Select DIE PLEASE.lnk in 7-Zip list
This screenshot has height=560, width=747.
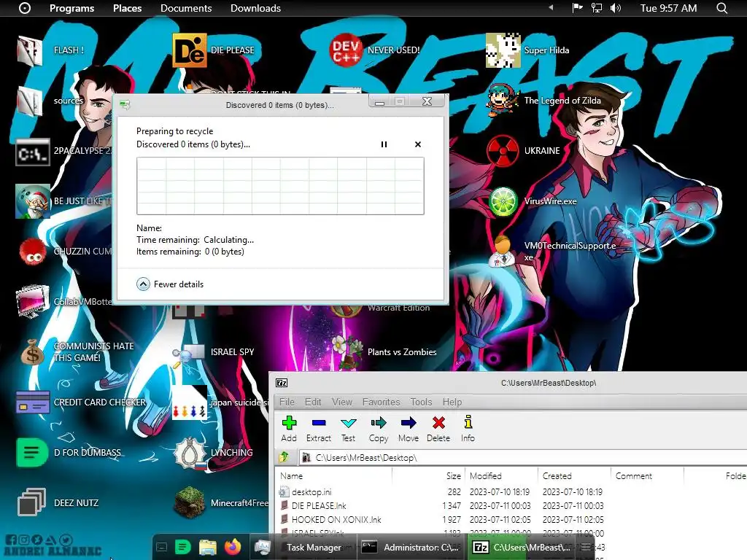(x=319, y=506)
